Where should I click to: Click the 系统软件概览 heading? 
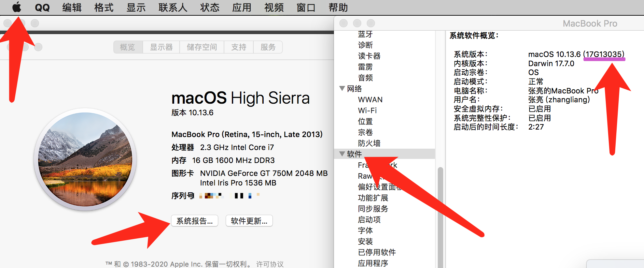click(474, 35)
